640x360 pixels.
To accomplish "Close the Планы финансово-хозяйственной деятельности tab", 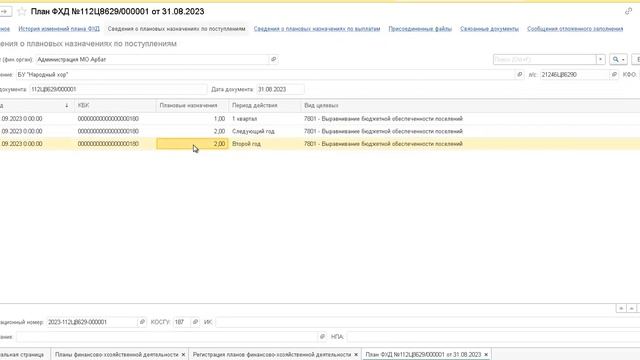I will click(x=183, y=355).
